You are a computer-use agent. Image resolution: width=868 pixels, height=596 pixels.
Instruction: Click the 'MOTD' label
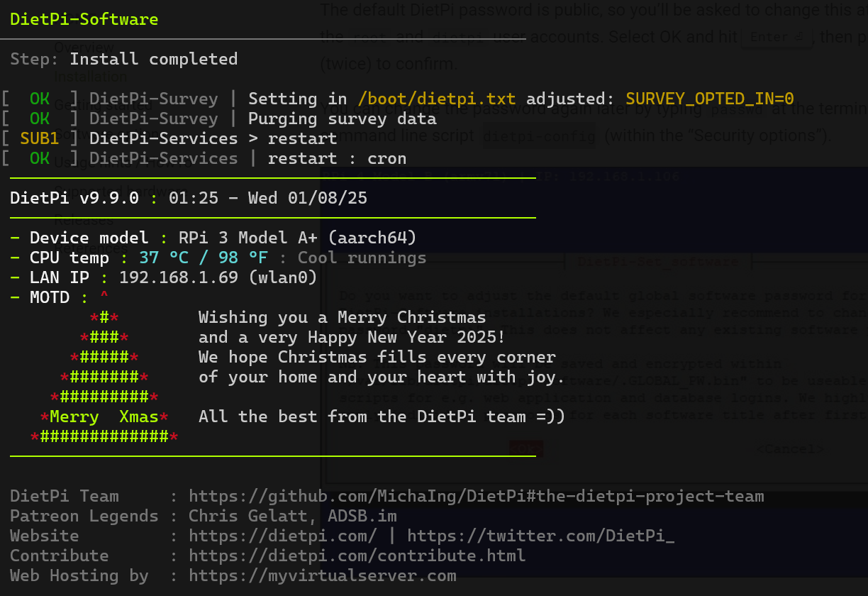pos(50,297)
